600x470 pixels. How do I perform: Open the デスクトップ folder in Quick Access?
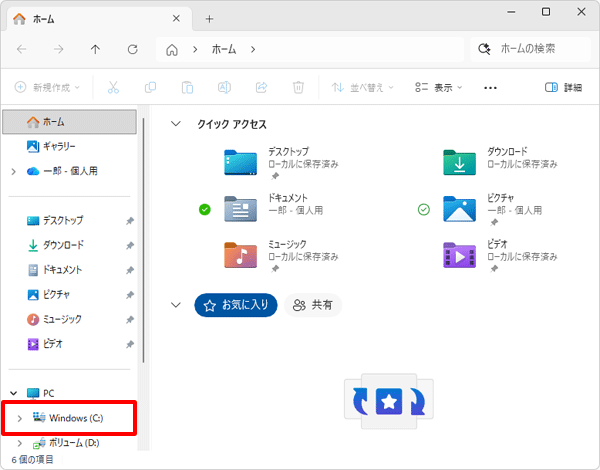281,163
